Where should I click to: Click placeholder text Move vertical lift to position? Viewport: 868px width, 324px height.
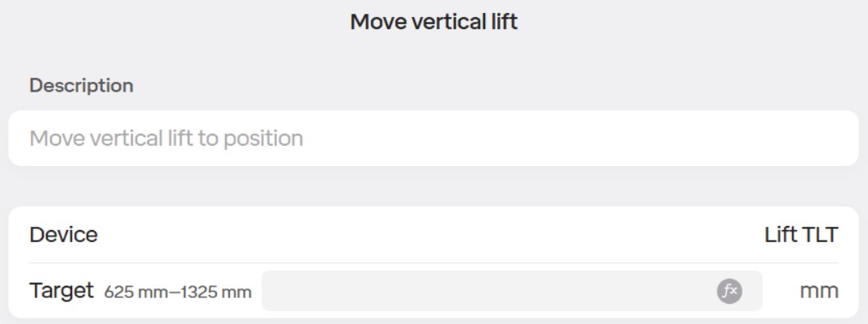[166, 139]
